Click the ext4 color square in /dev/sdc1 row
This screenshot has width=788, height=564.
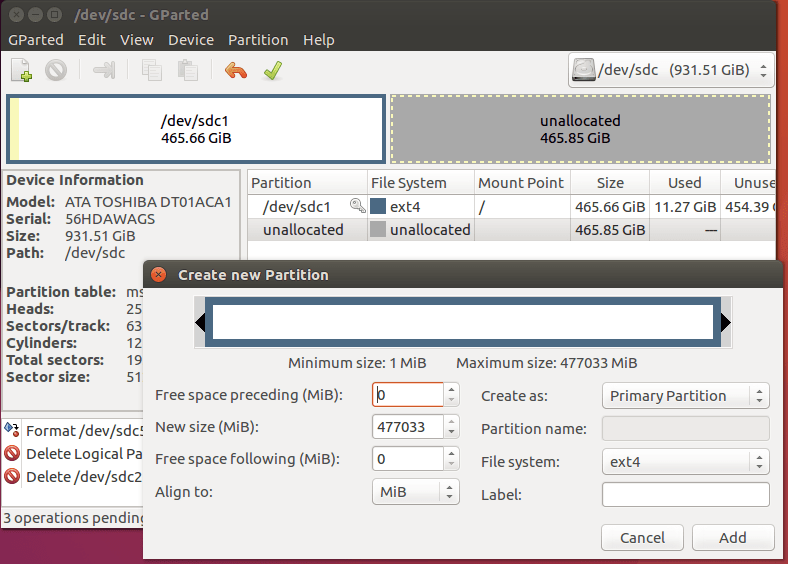(x=377, y=206)
